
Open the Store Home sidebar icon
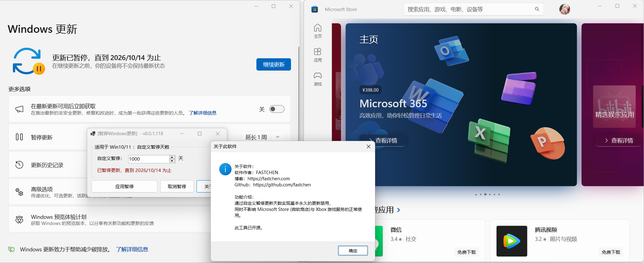pos(317,31)
